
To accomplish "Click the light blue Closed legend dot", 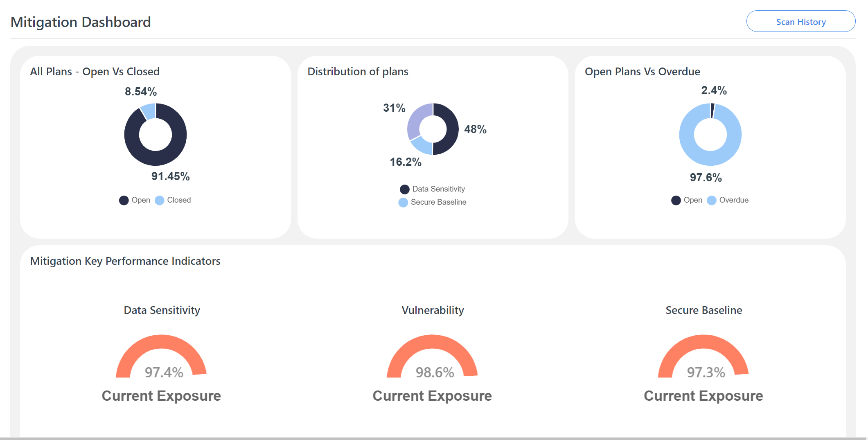I will [160, 200].
